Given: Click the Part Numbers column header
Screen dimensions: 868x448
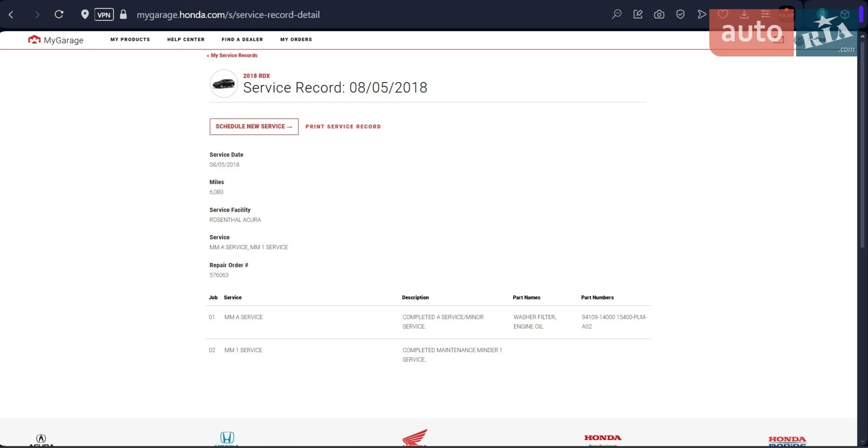Looking at the screenshot, I should [x=597, y=298].
